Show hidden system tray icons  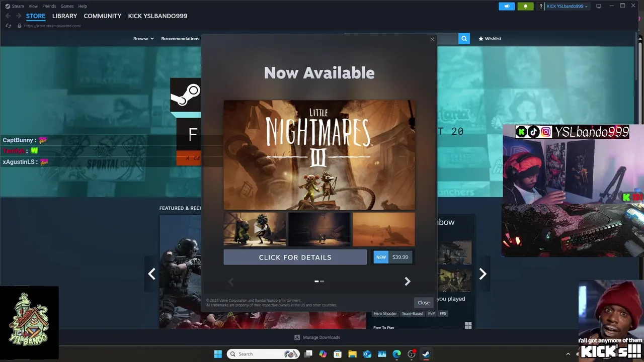pyautogui.click(x=568, y=354)
